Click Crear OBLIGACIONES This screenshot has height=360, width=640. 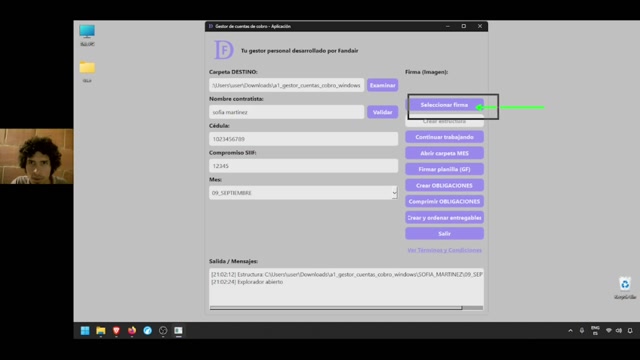(444, 185)
